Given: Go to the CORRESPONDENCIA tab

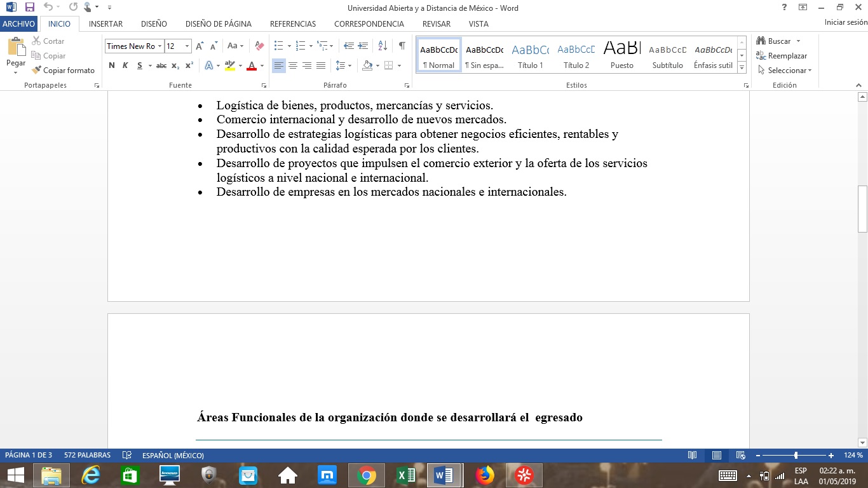Looking at the screenshot, I should coord(369,24).
